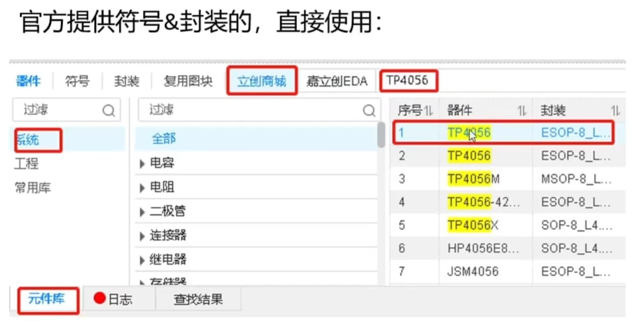
Task: Expand the 电容 category
Action: tap(143, 164)
